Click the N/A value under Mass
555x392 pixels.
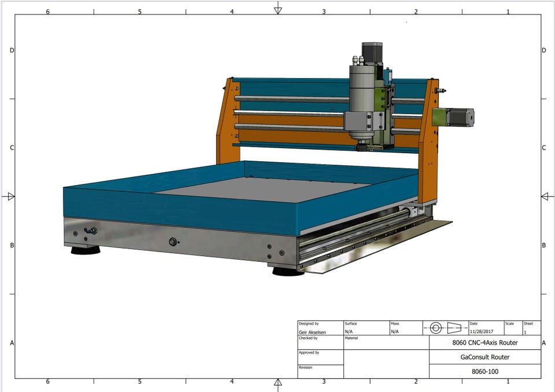pos(395,332)
